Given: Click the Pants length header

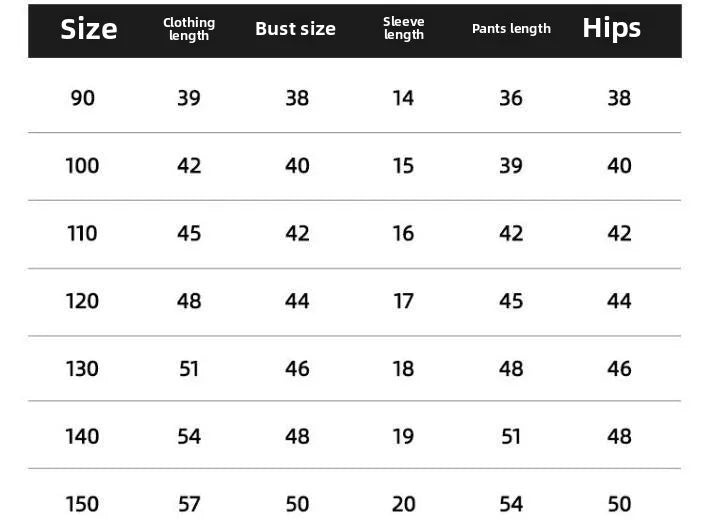Looking at the screenshot, I should 511,29.
